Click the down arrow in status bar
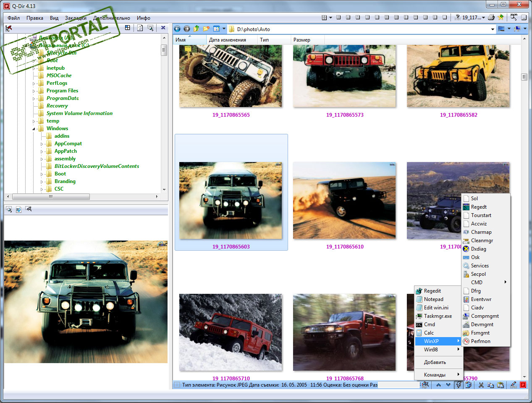 [448, 385]
